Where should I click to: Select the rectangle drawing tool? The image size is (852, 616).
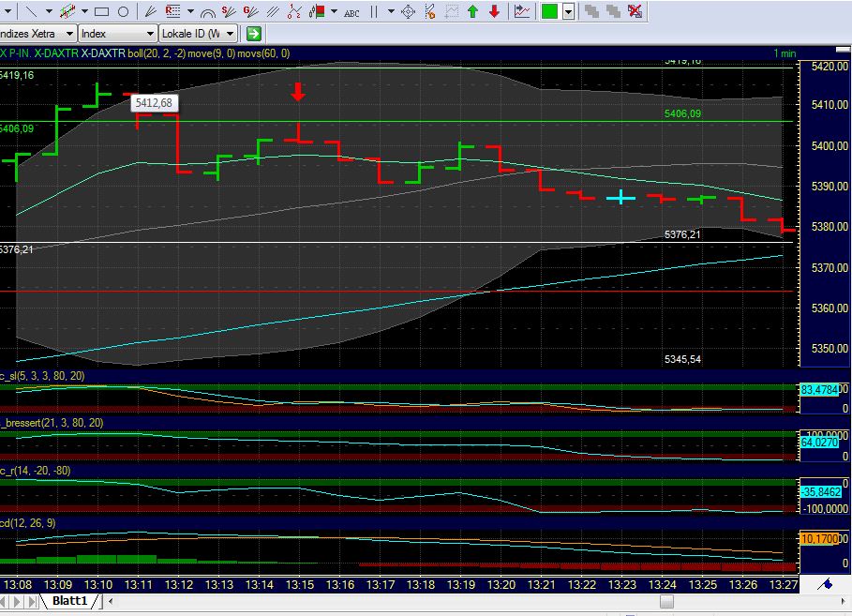[x=101, y=11]
